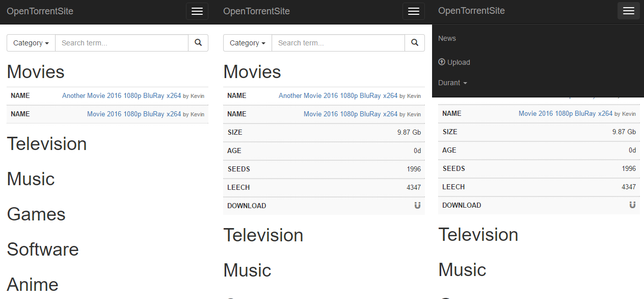The width and height of the screenshot is (644, 299).
Task: Click the OpenTorrentSite brand in the left screen
Action: [x=40, y=11]
